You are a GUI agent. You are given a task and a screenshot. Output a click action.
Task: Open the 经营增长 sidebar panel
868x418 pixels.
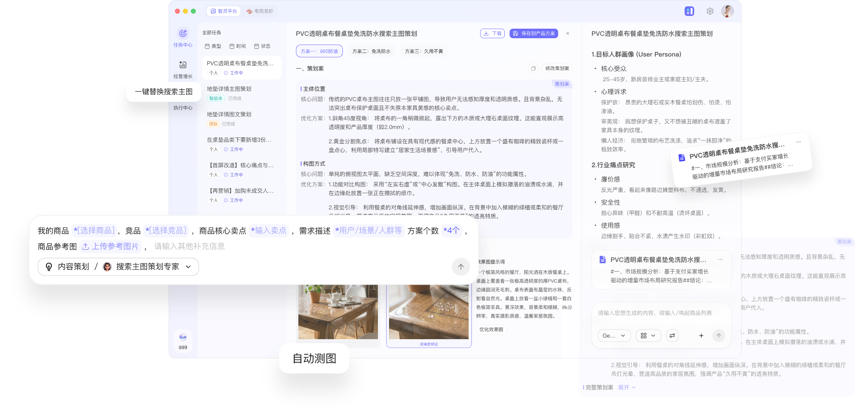183,68
